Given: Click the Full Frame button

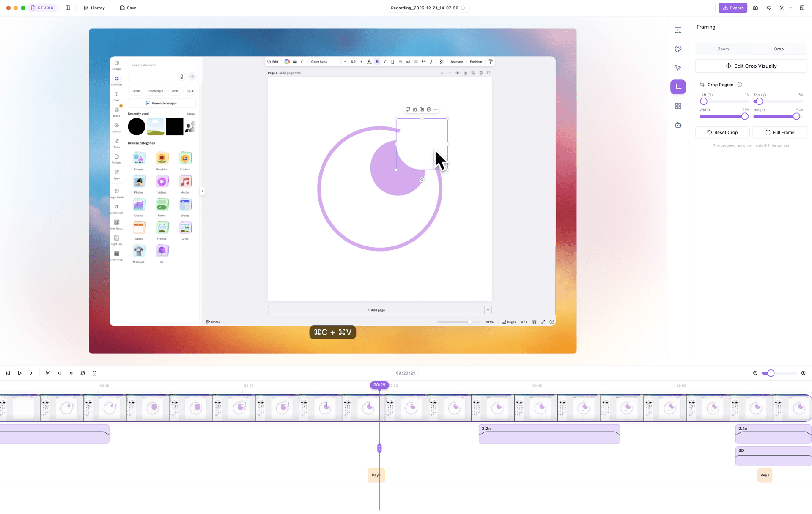Looking at the screenshot, I should coord(780,132).
